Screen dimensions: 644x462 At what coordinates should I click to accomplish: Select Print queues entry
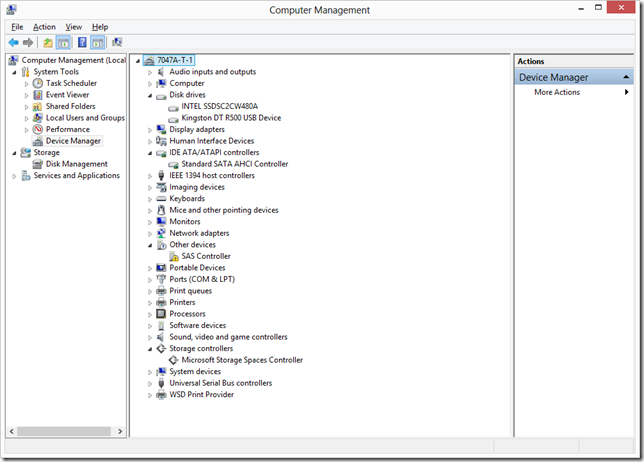(x=191, y=291)
